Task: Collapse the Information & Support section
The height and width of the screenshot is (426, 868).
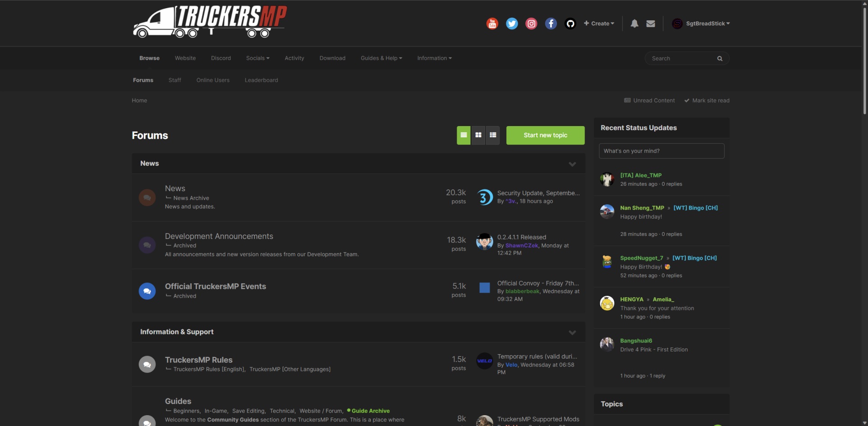Action: pos(572,332)
